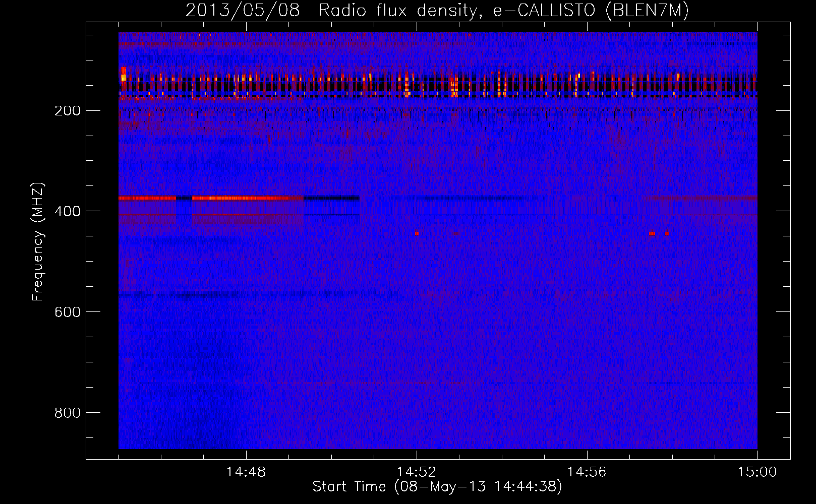Click the "14:56" time tick label
Image resolution: width=816 pixels, height=504 pixels.
pyautogui.click(x=587, y=472)
